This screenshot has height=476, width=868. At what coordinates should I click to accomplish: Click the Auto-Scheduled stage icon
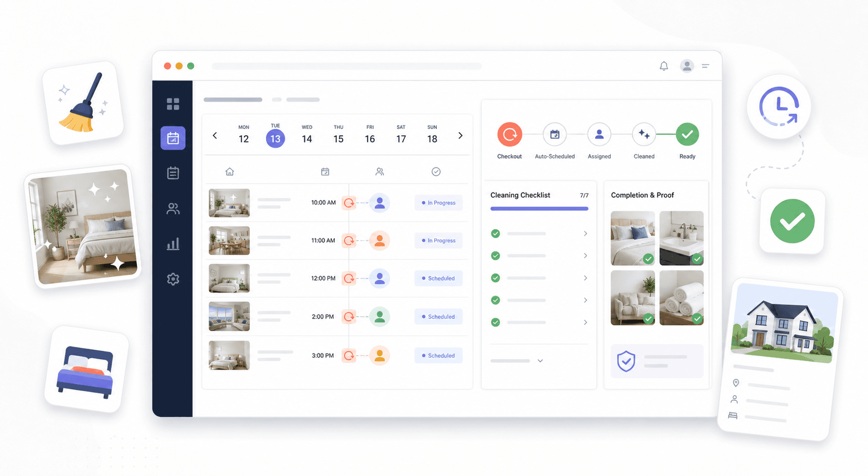point(555,135)
